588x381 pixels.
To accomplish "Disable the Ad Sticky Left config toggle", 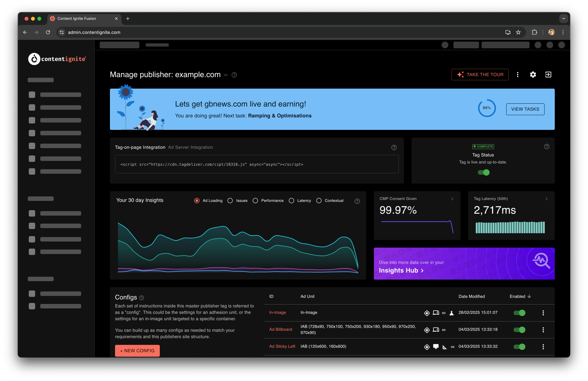I will tap(520, 347).
